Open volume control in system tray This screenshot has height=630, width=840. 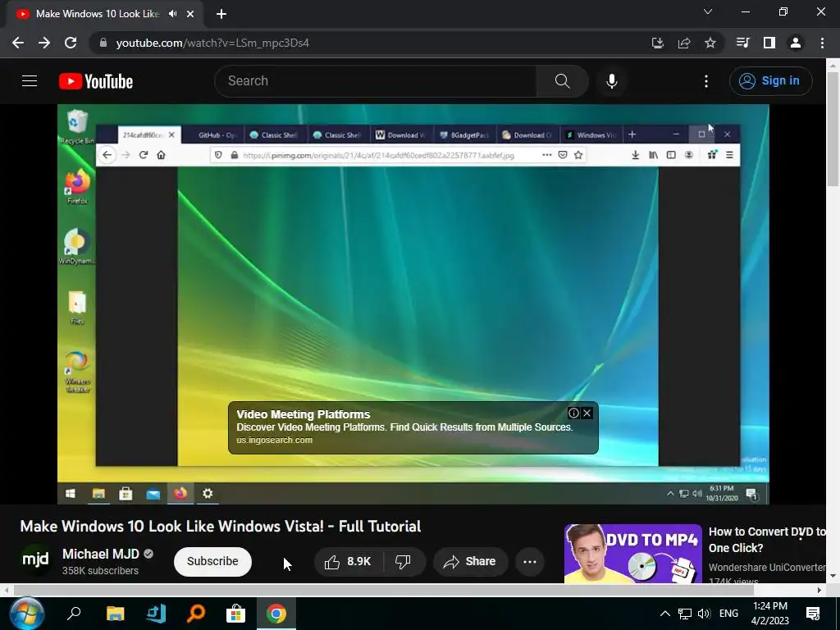[704, 614]
